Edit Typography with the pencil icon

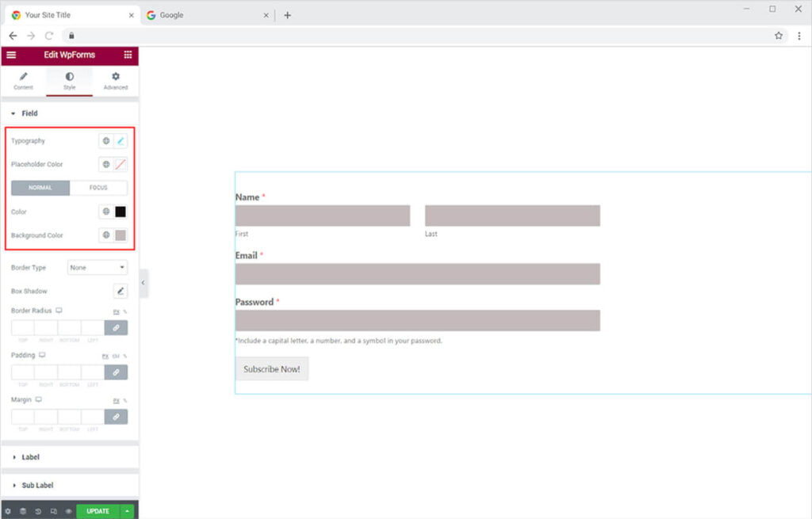121,141
